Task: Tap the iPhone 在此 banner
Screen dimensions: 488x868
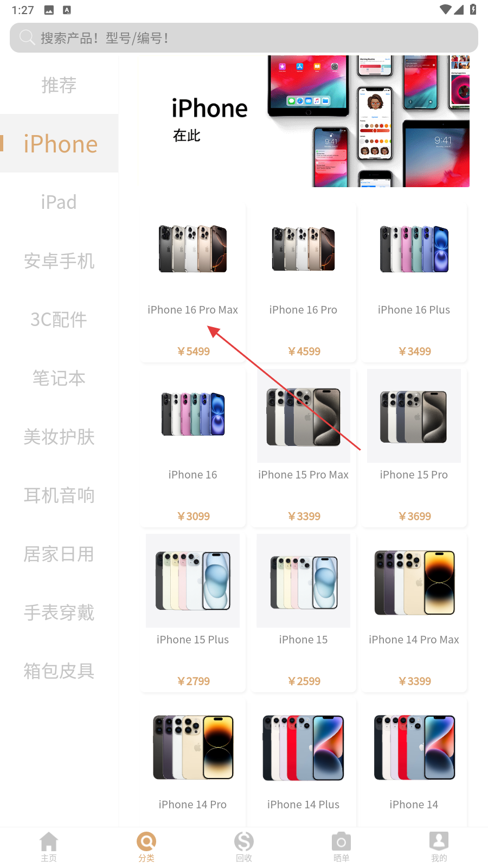Action: coord(304,121)
